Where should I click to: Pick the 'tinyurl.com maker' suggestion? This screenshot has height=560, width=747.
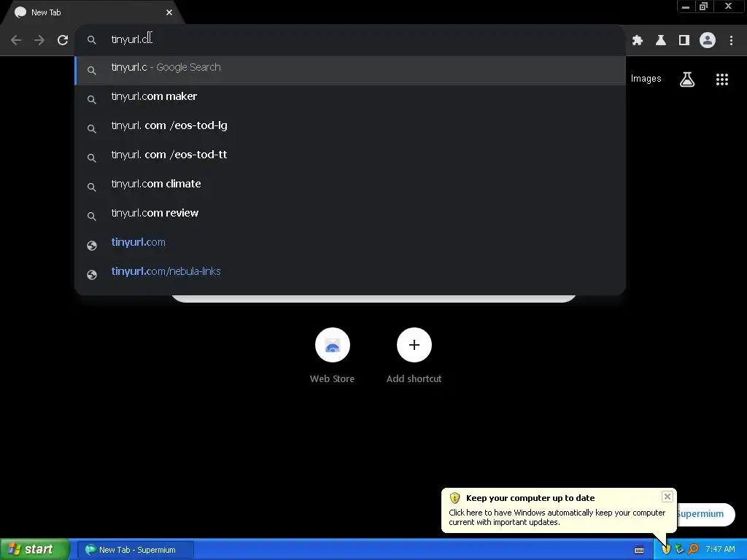(350, 99)
